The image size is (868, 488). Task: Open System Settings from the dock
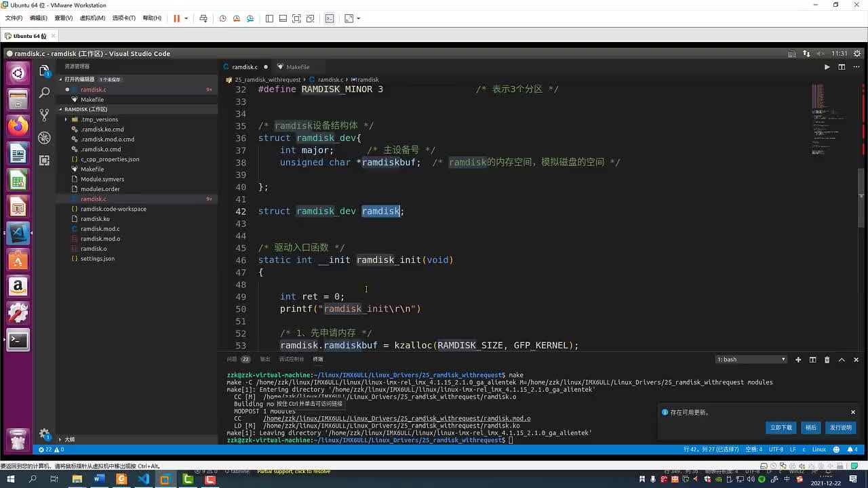pyautogui.click(x=18, y=313)
